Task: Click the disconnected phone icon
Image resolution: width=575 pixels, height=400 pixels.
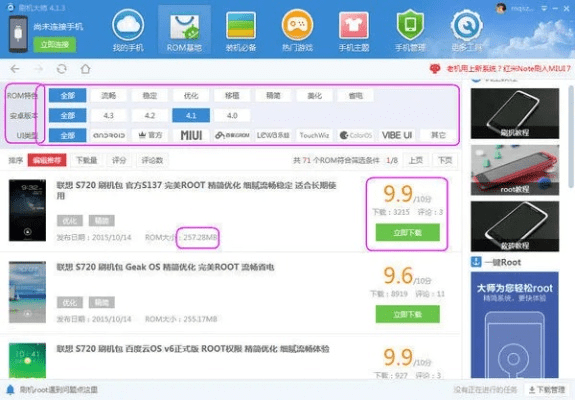Action: [x=18, y=34]
